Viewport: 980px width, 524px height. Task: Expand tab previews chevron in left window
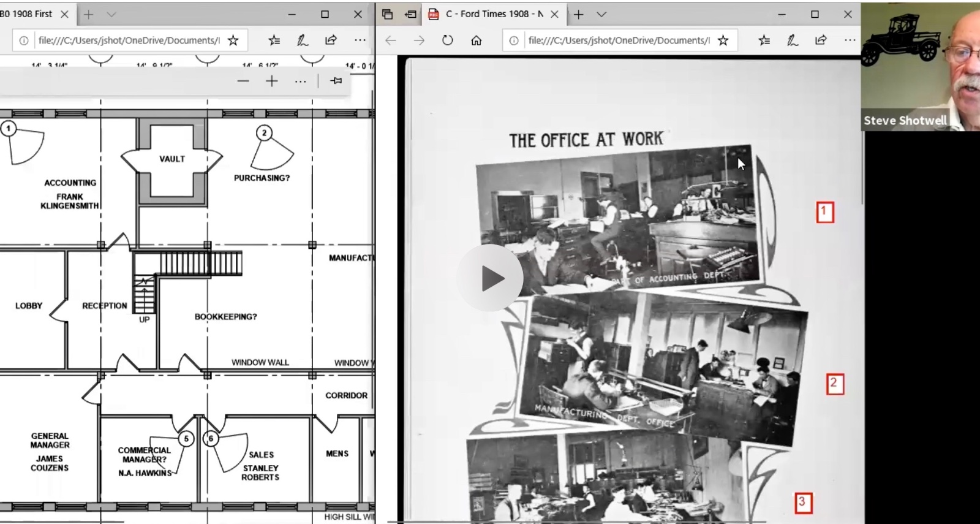[x=111, y=14]
